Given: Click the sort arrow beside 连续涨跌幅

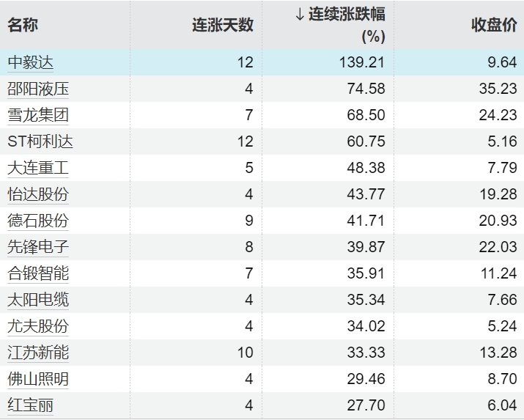Looking at the screenshot, I should 299,15.
